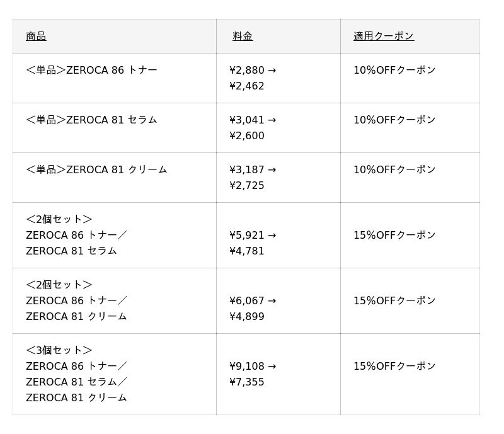Click the 商品 column header
The image size is (504, 434).
coord(36,37)
